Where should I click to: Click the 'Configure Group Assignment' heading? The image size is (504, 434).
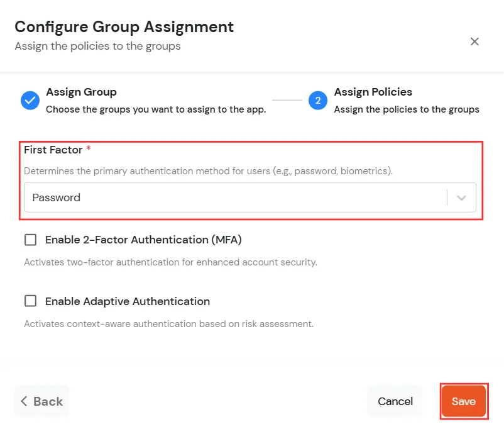click(124, 26)
